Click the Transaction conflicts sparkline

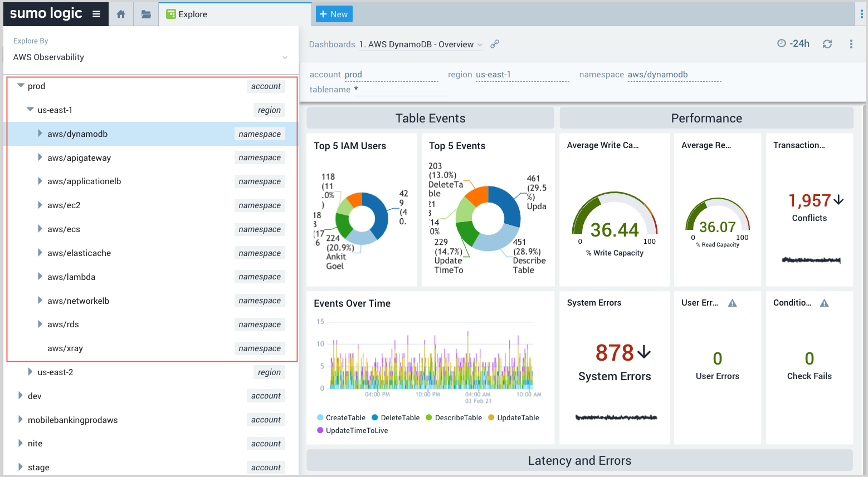811,260
